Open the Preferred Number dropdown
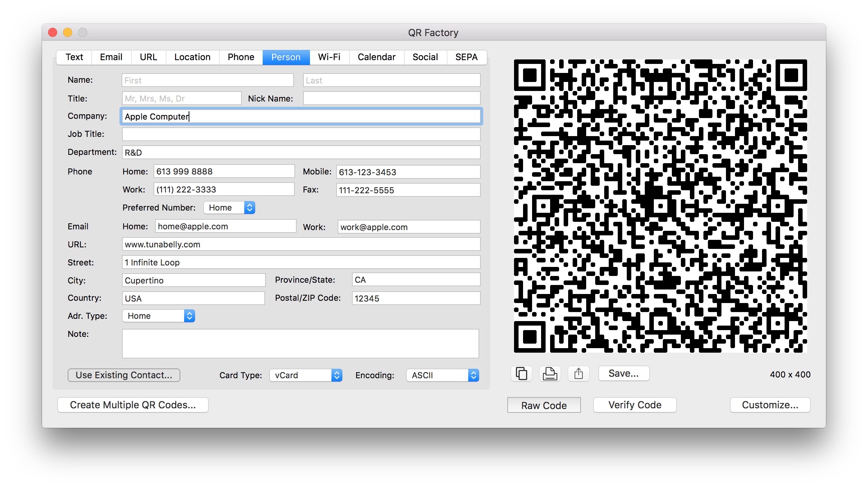 coord(229,208)
